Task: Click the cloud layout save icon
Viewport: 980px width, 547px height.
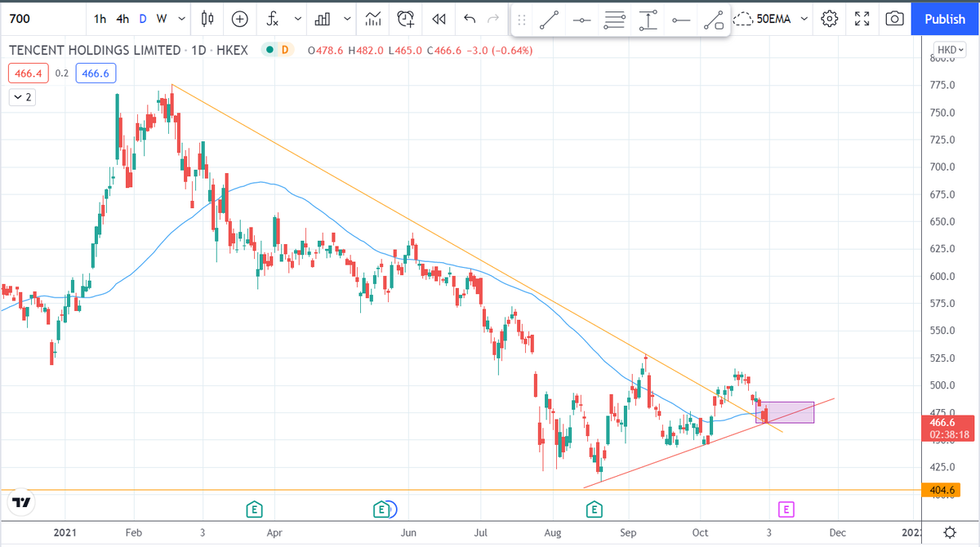Action: click(x=743, y=18)
